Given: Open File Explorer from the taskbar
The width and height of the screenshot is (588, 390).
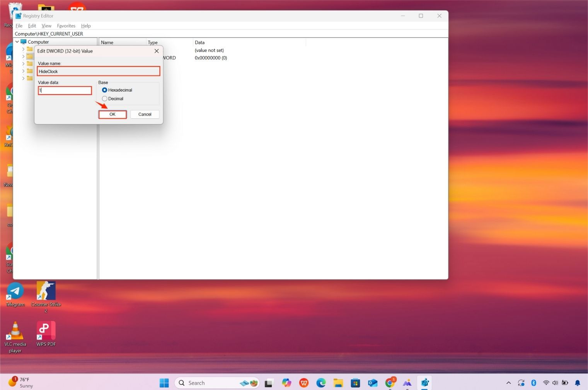Looking at the screenshot, I should coord(338,383).
